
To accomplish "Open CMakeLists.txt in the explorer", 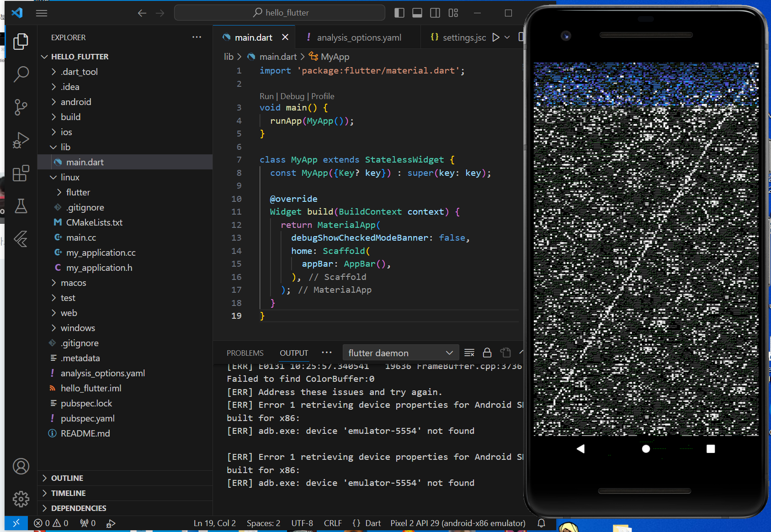I will coord(125,222).
